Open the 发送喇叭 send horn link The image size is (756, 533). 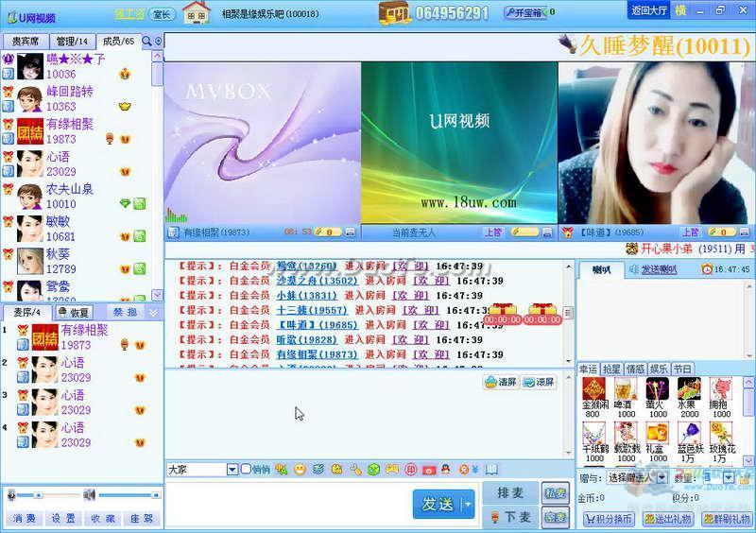pyautogui.click(x=659, y=270)
